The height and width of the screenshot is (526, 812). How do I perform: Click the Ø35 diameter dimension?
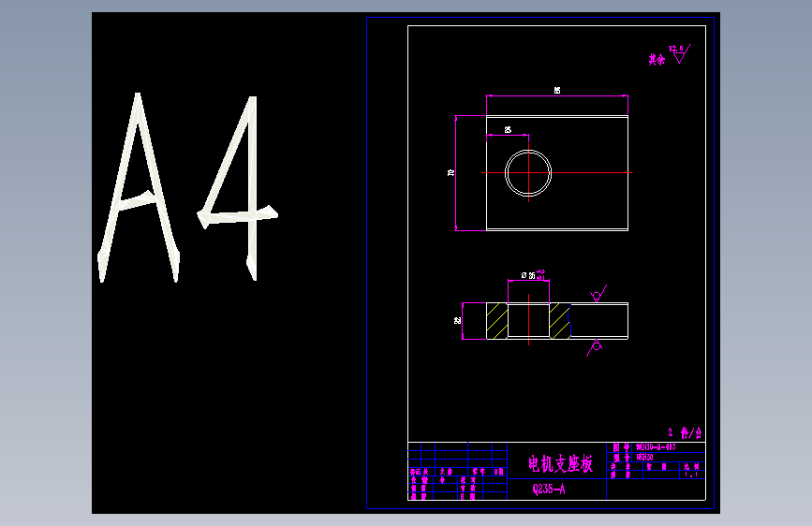coord(535,274)
